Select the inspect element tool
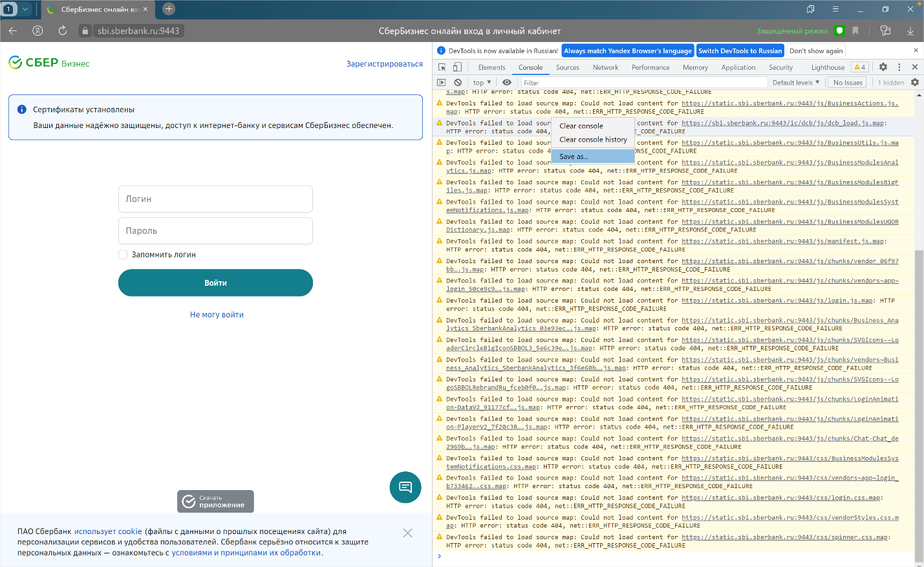 click(x=442, y=67)
